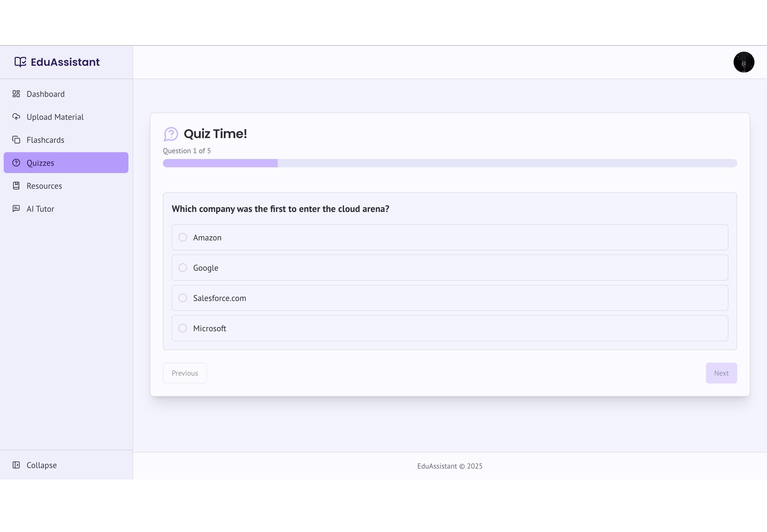This screenshot has width=767, height=532.
Task: Click the AI Tutor chat icon
Action: pyautogui.click(x=16, y=209)
